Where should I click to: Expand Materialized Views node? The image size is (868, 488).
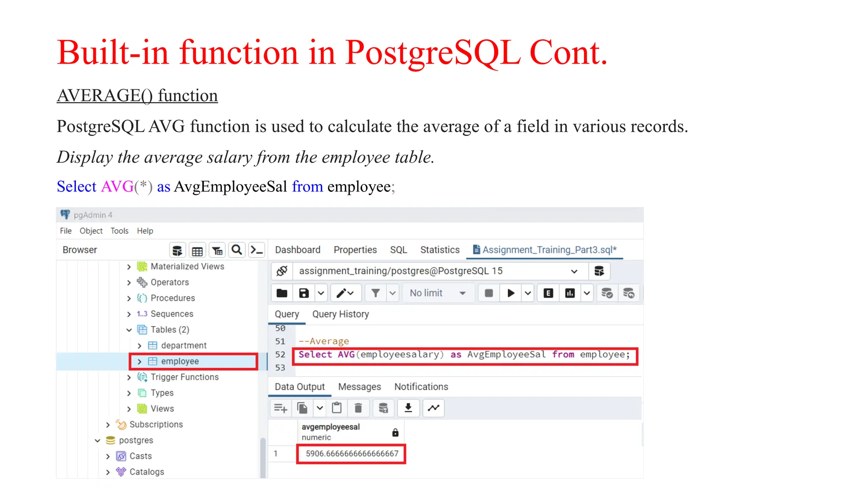tap(129, 267)
